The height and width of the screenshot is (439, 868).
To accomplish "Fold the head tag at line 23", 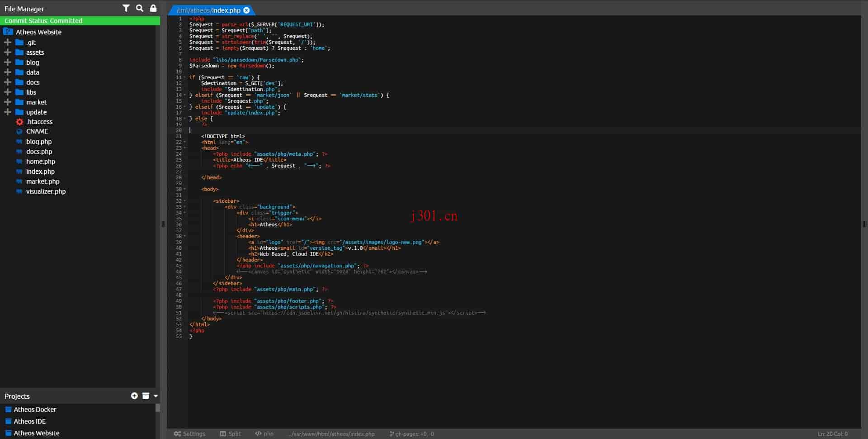I will tap(184, 148).
